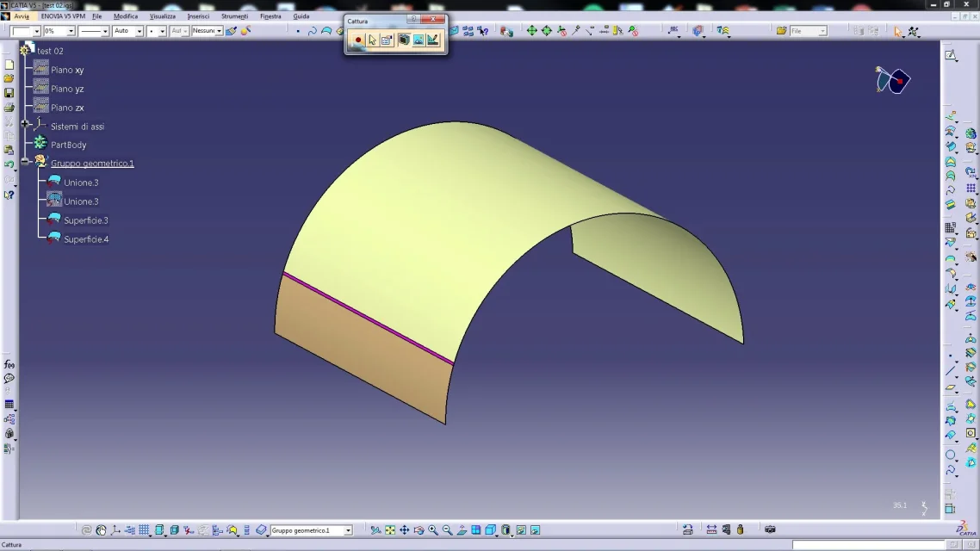Image resolution: width=980 pixels, height=551 pixels.
Task: Select PartBody in the tree
Action: pos(68,145)
